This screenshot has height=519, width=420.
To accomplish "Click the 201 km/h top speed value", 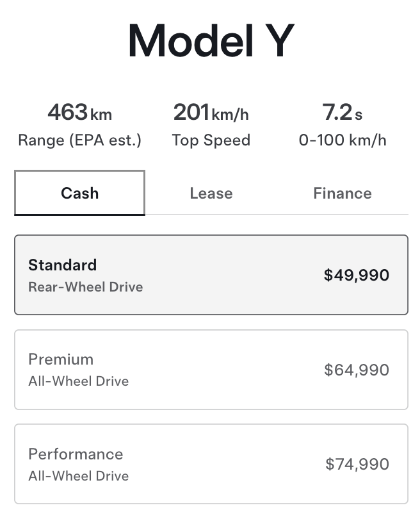I will pos(211,113).
